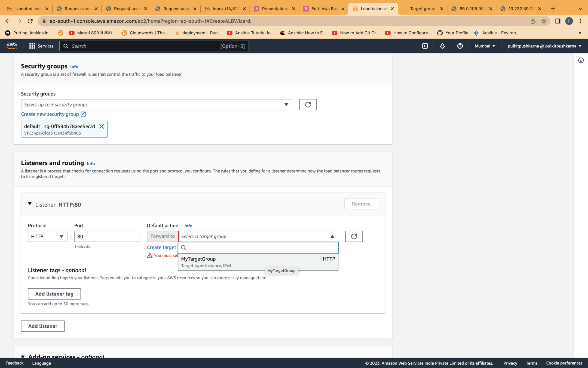Bookmark this page with star icon
The height and width of the screenshot is (368, 588).
click(544, 21)
